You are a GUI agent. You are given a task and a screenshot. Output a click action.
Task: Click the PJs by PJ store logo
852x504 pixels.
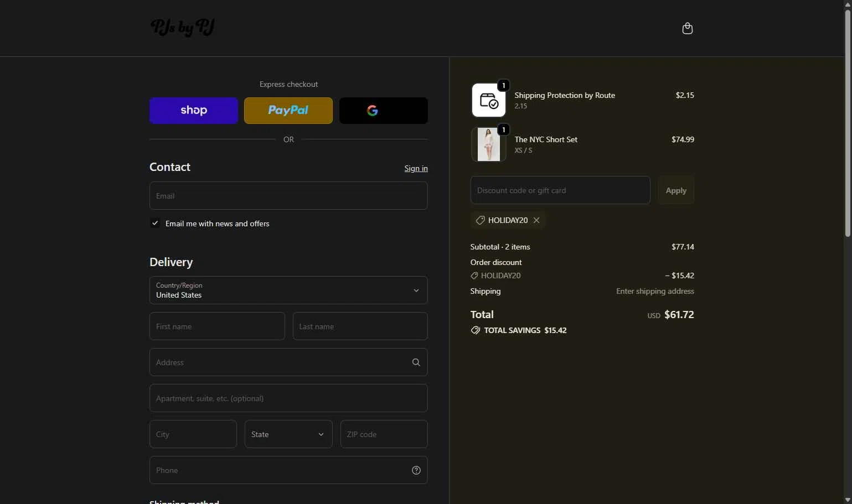click(183, 28)
